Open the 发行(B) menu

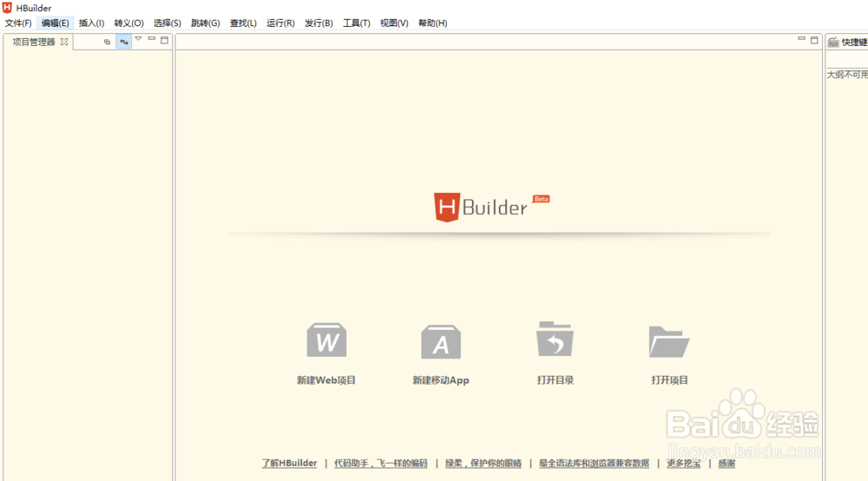tap(319, 23)
